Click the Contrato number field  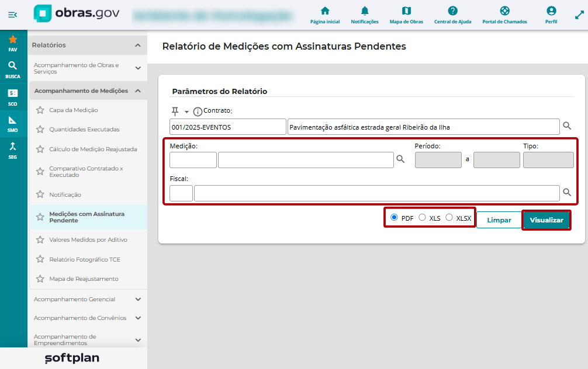coord(227,127)
